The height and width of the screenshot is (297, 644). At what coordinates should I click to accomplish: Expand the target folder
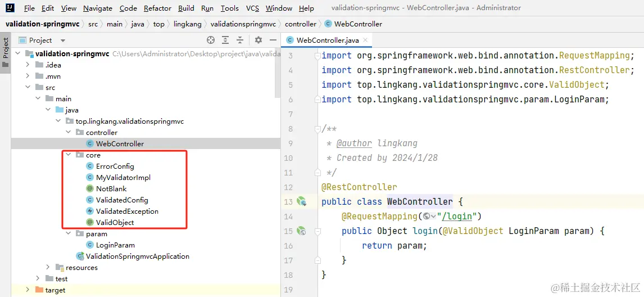tap(28, 290)
